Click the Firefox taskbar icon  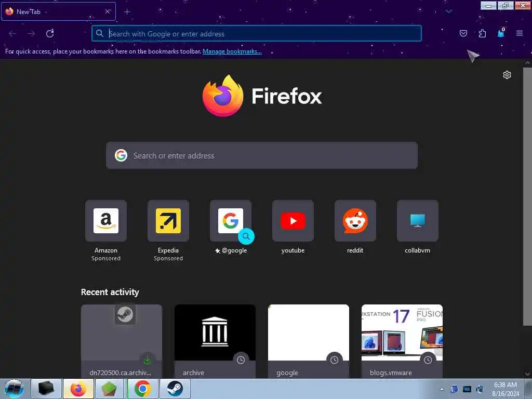coord(78,389)
